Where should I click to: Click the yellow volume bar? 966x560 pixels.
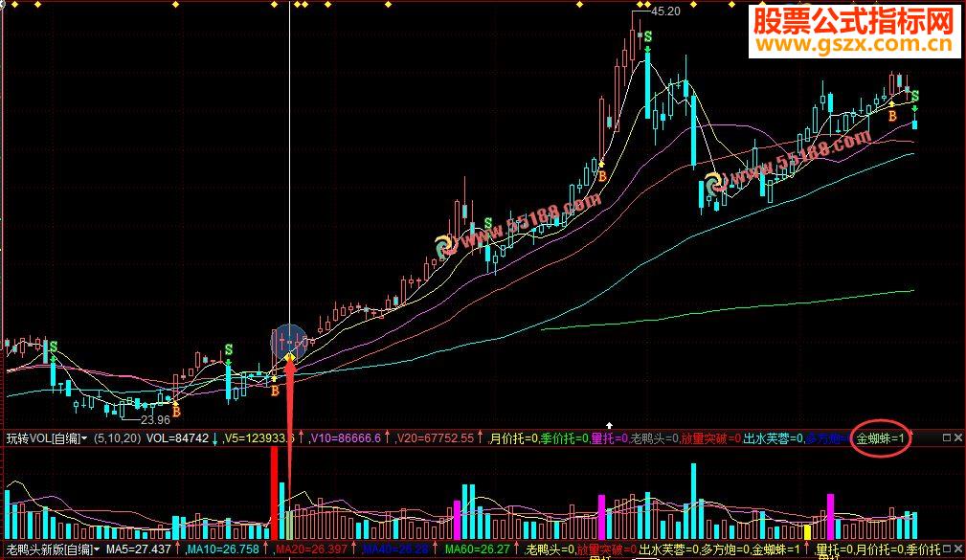point(807,532)
